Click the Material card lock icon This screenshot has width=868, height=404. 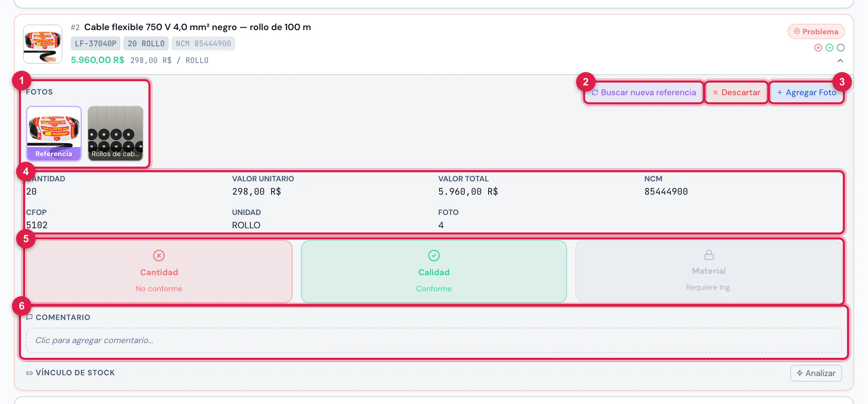(x=709, y=255)
